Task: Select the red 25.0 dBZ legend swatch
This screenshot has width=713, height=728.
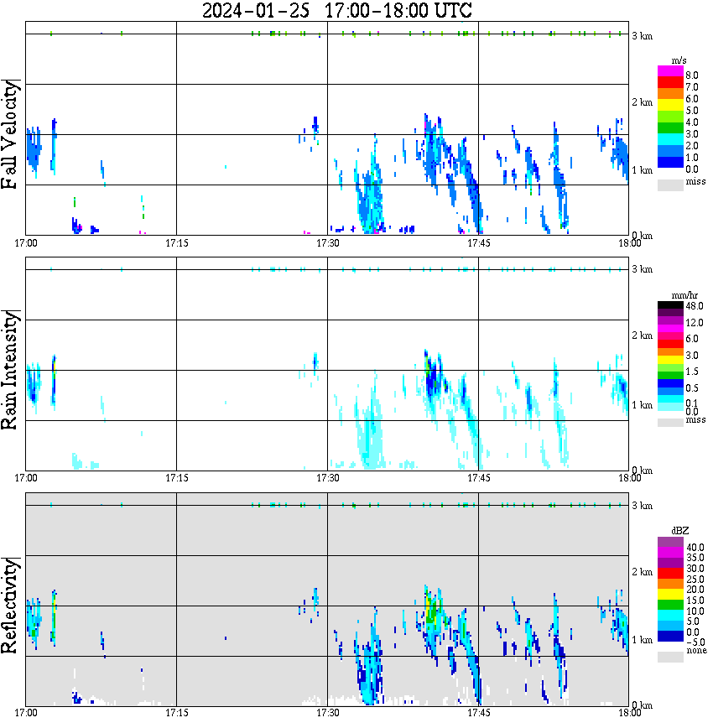Action: 670,574
